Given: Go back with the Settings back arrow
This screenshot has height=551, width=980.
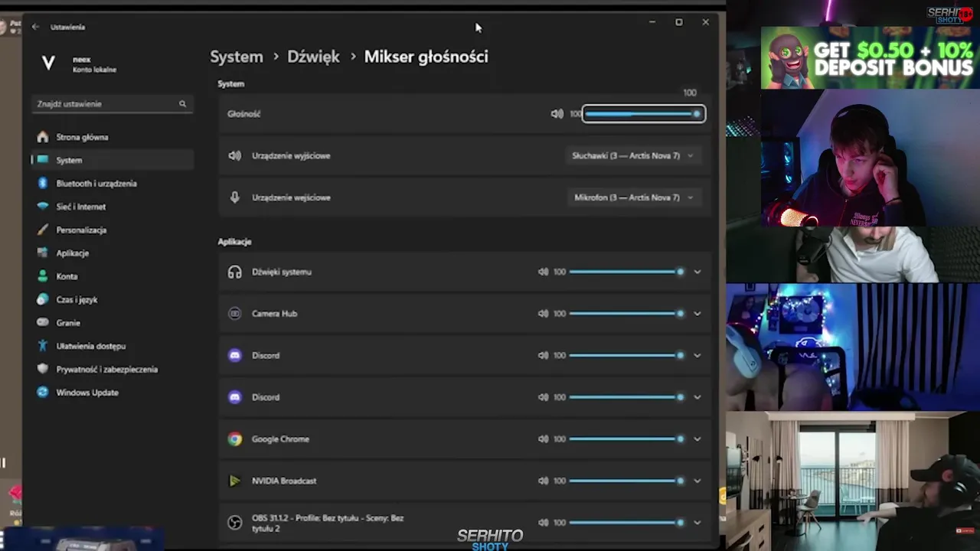Looking at the screenshot, I should pos(35,27).
